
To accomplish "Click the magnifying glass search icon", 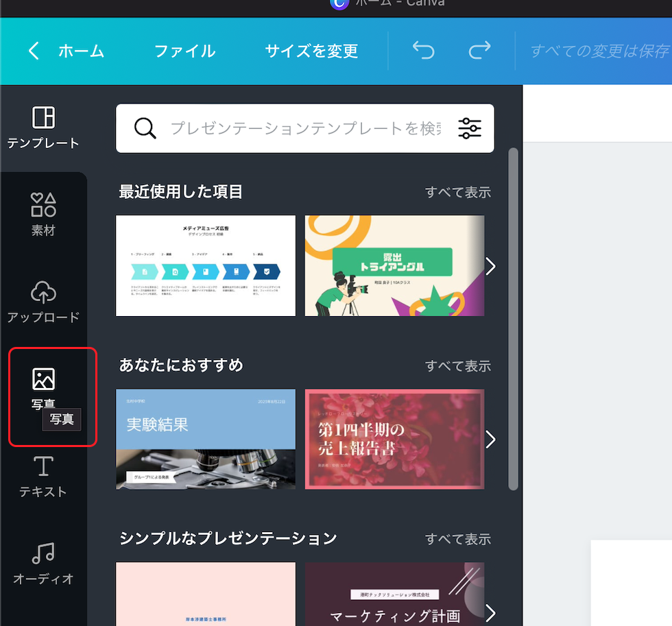I will [x=145, y=128].
